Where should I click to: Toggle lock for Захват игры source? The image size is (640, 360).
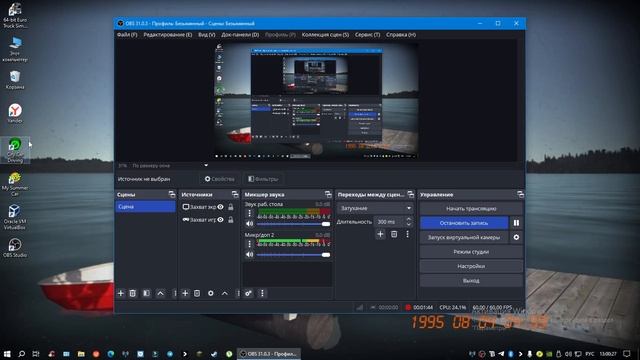click(x=231, y=220)
